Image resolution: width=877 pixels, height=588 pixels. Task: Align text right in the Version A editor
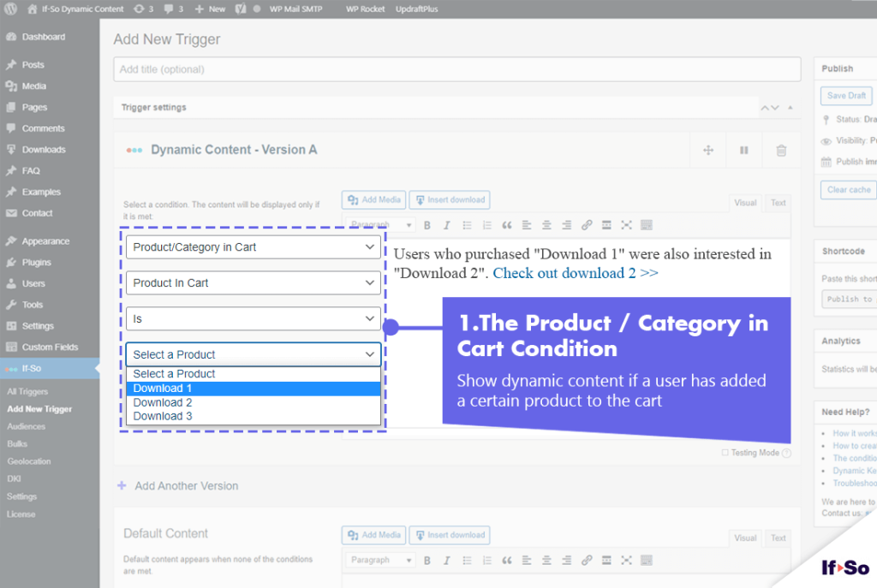(567, 225)
